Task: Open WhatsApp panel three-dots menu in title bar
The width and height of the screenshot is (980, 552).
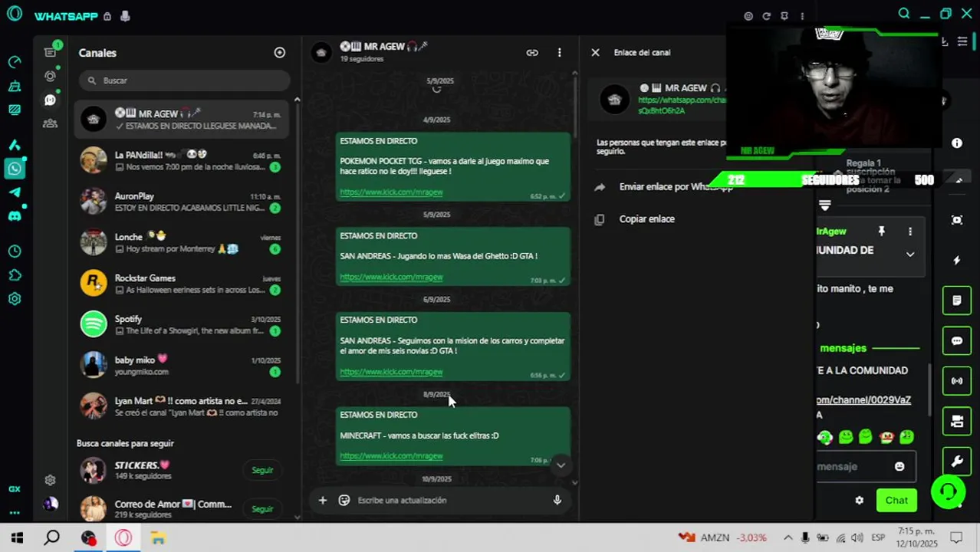Action: click(802, 16)
